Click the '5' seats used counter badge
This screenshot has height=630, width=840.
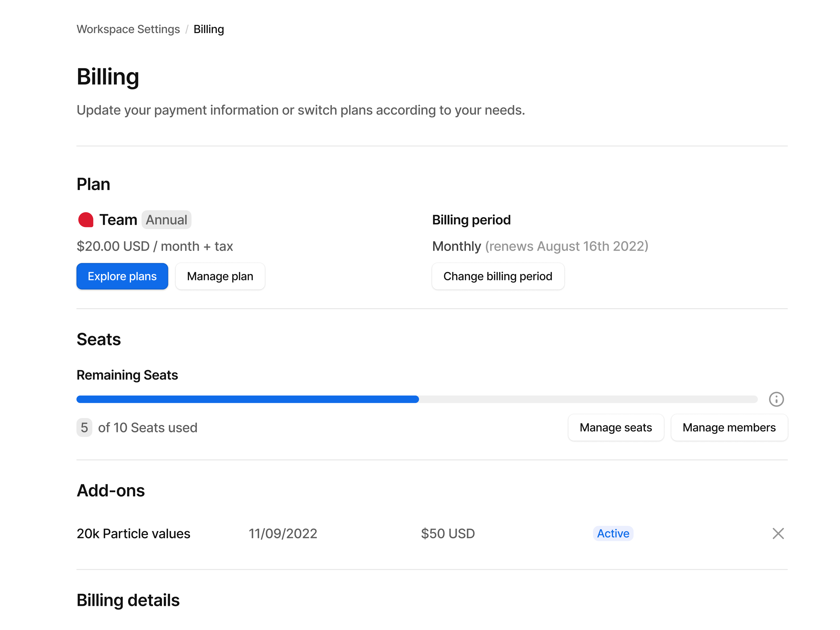84,428
